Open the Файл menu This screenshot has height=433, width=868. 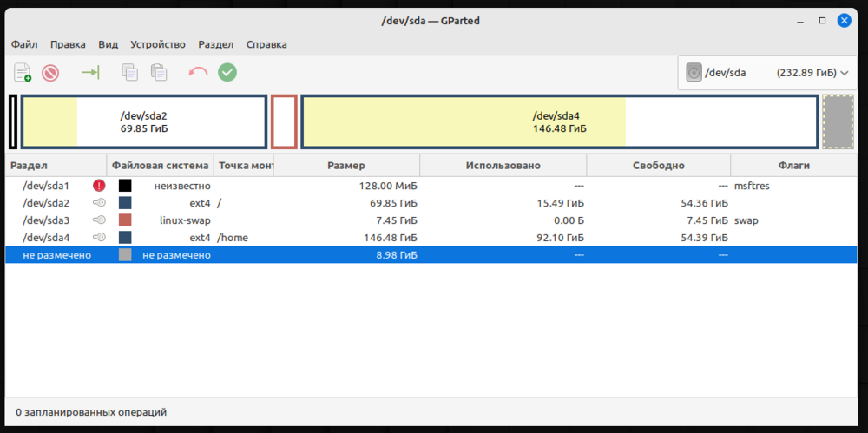click(x=24, y=44)
